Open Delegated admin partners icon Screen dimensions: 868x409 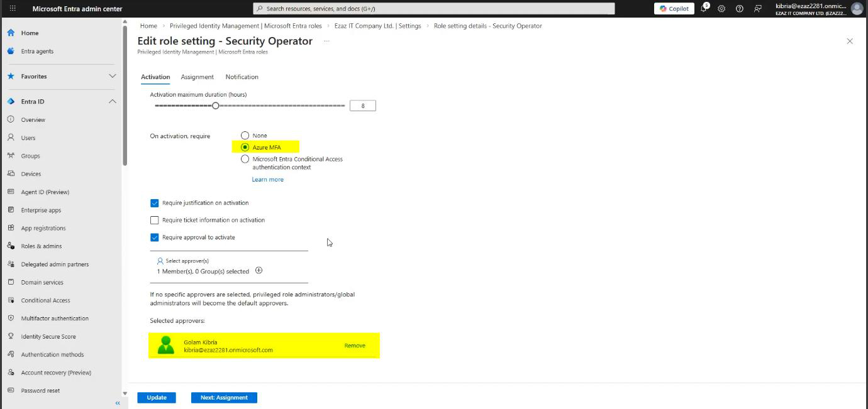point(11,264)
